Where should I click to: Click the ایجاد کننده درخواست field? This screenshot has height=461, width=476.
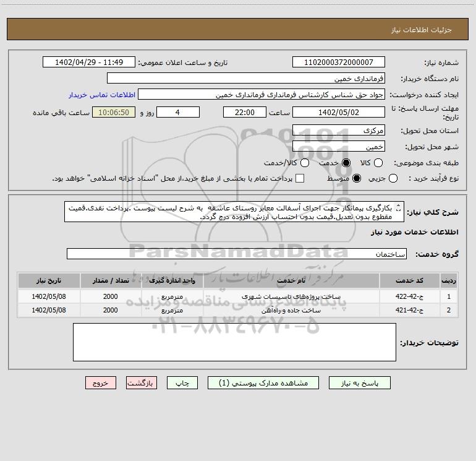coord(261,95)
